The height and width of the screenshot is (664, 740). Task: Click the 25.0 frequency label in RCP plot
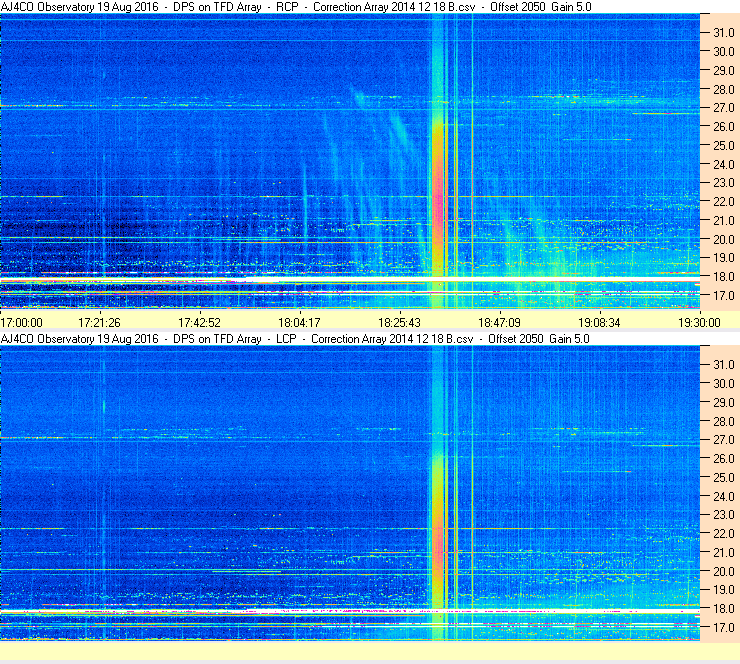pos(724,146)
